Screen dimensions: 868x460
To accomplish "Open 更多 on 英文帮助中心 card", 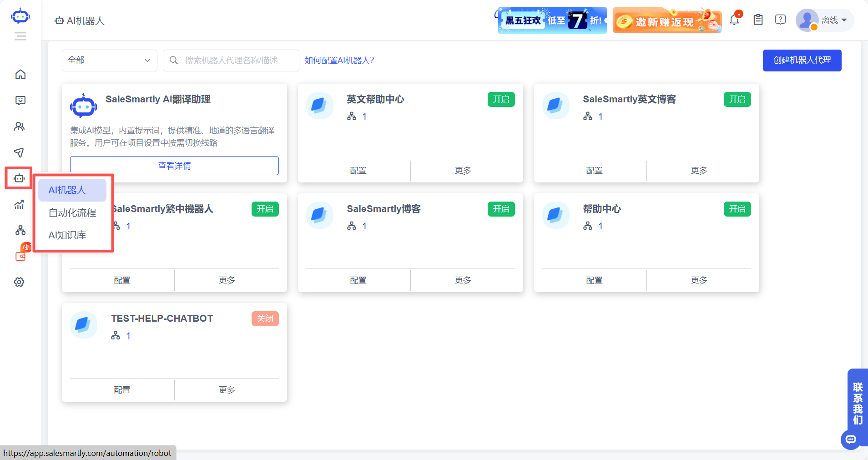I will pos(463,171).
